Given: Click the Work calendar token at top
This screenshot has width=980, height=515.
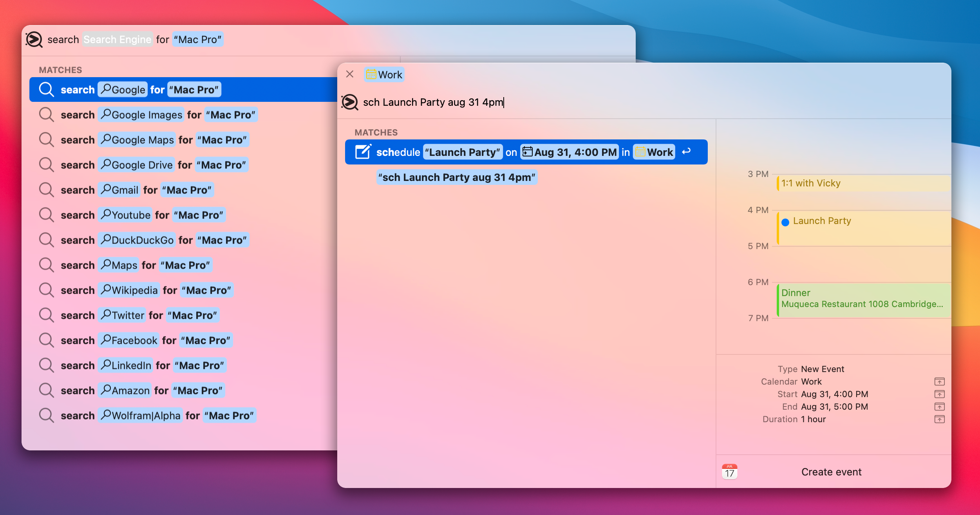Looking at the screenshot, I should point(384,74).
